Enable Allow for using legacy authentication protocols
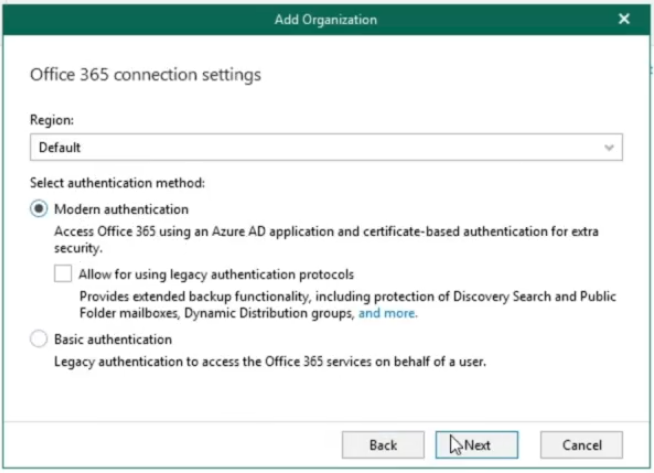 [63, 274]
